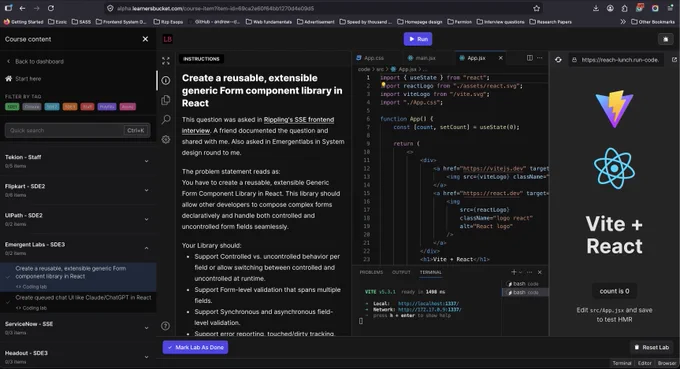Open the Other Bookmarks folder
Image resolution: width=680 pixels, height=369 pixels.
pyautogui.click(x=653, y=22)
